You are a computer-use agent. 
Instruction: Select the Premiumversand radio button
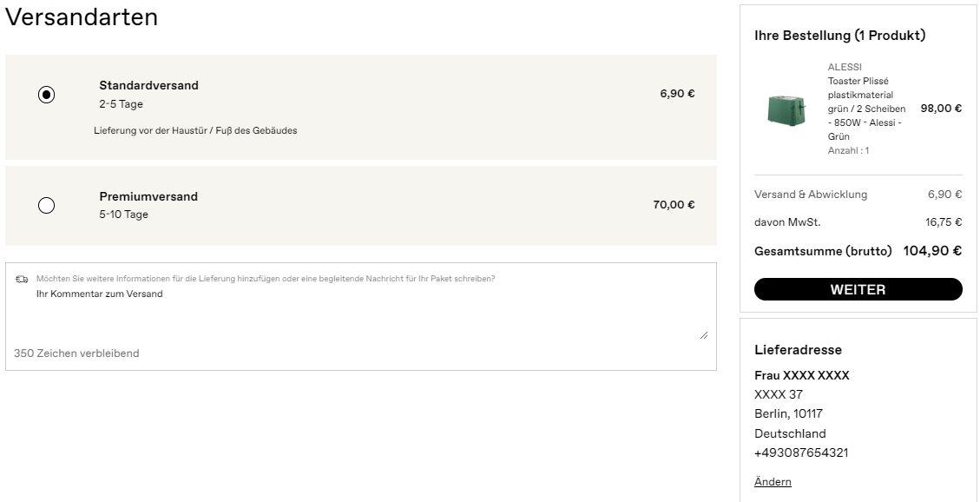pyautogui.click(x=46, y=205)
